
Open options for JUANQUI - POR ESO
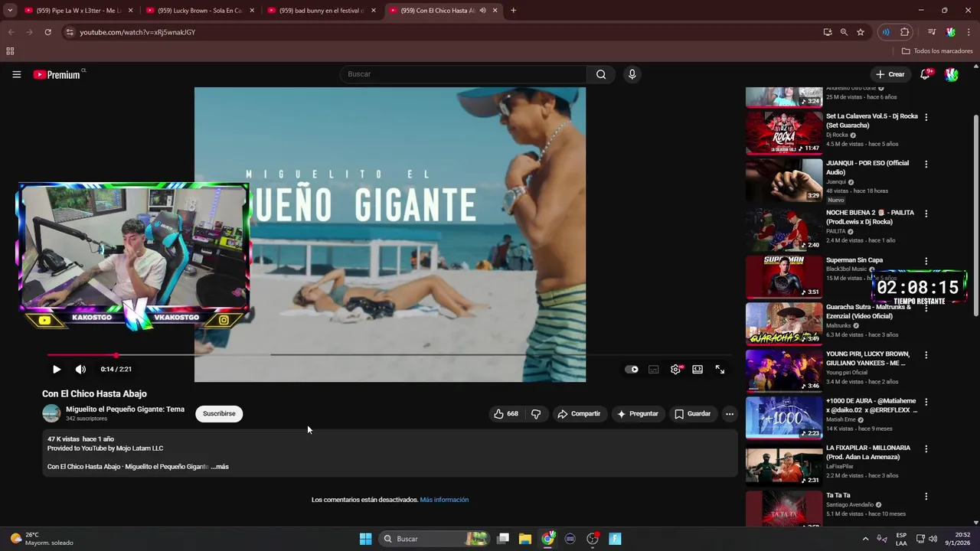click(x=926, y=164)
